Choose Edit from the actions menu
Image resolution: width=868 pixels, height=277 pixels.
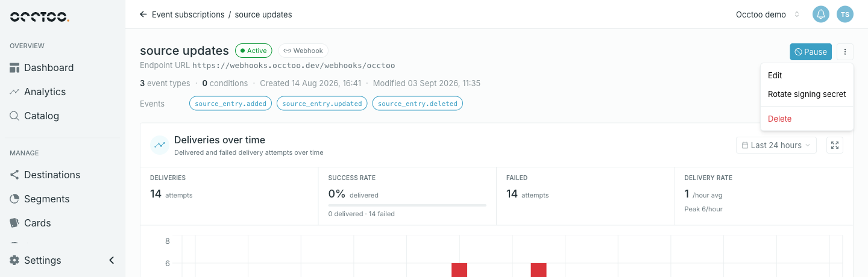click(x=807, y=75)
